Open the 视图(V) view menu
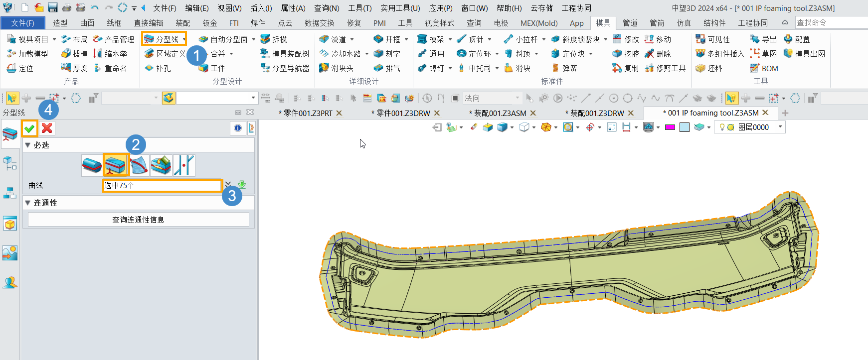This screenshot has height=360, width=868. 229,8
